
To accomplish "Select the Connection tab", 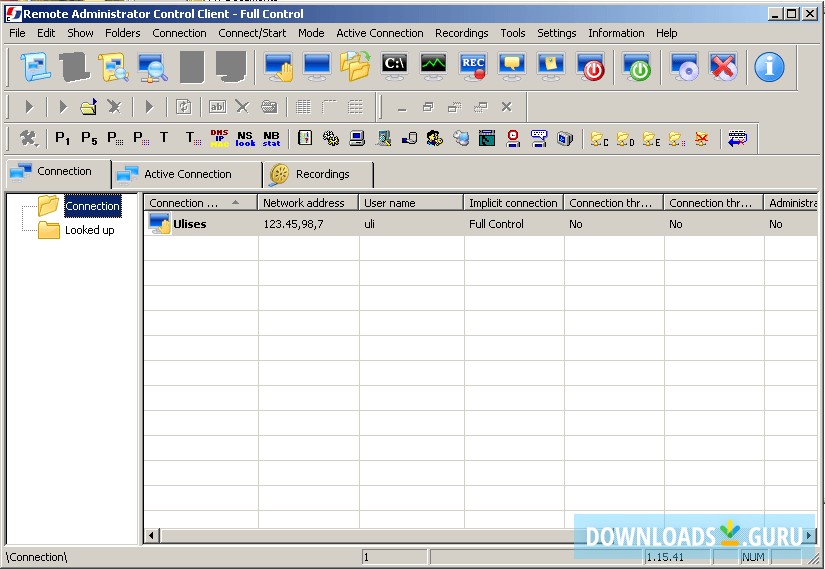I will click(x=58, y=173).
